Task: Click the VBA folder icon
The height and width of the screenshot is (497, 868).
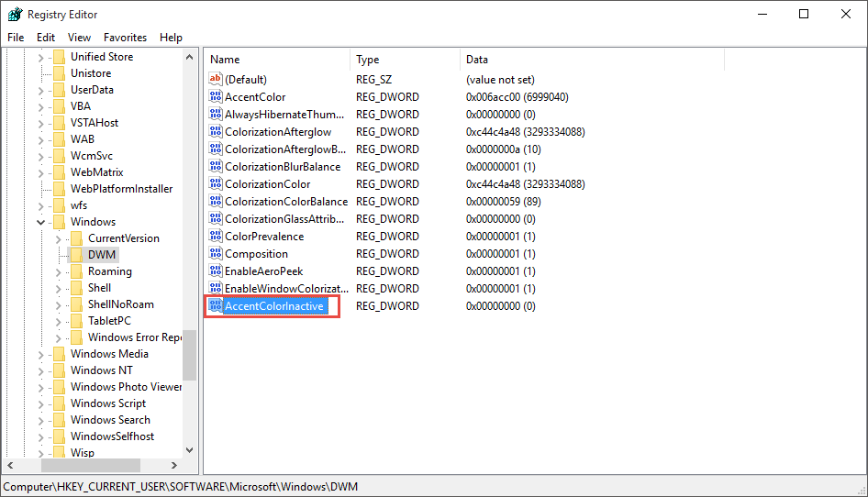Action: [60, 105]
